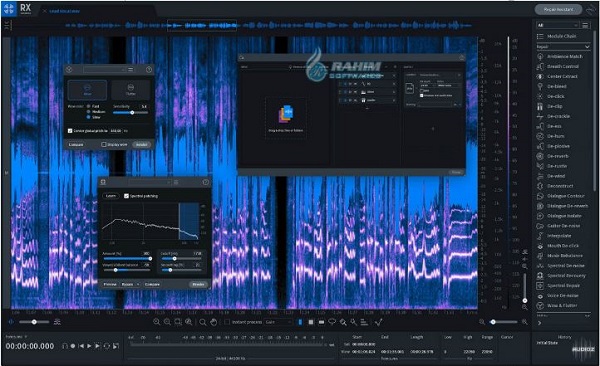
Task: Open the De-reverb module
Action: click(553, 156)
